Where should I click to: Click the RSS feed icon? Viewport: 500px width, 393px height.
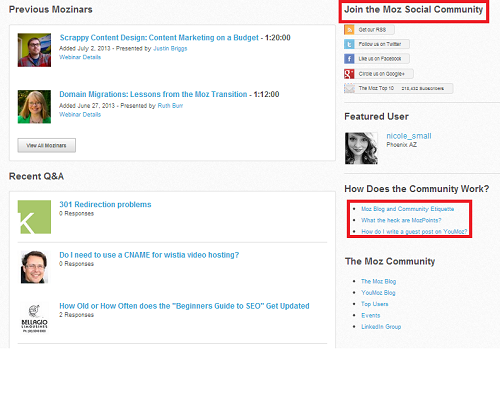[x=349, y=29]
